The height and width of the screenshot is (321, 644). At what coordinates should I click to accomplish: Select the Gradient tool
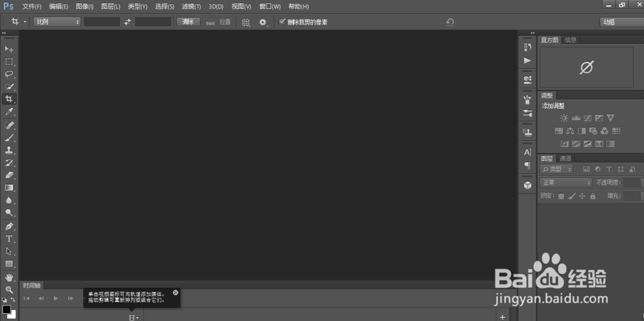coord(9,188)
